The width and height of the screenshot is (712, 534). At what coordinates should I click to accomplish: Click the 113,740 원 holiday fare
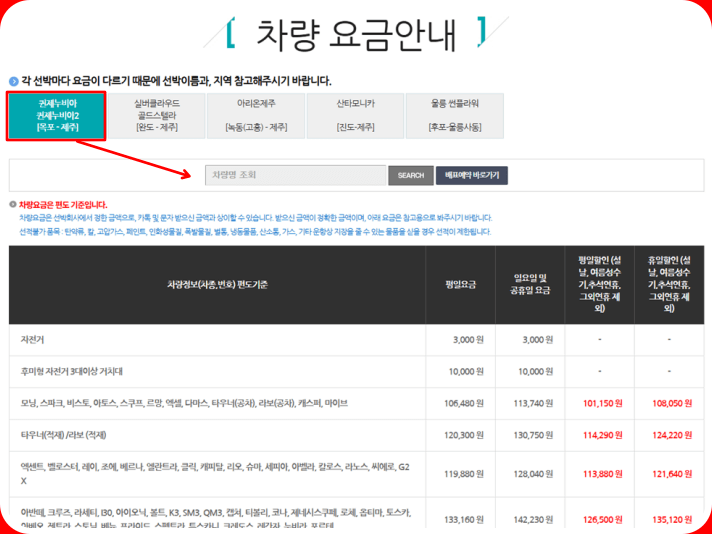[x=533, y=403]
